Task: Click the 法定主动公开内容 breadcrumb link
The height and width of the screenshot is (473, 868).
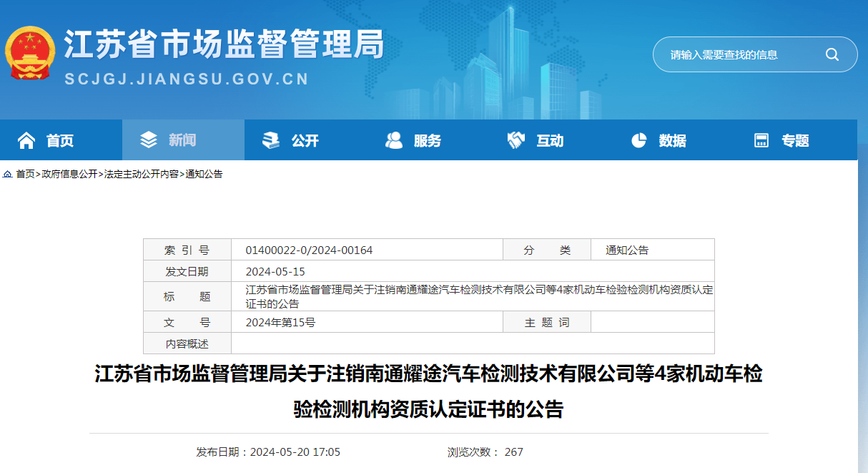Action: click(x=142, y=174)
